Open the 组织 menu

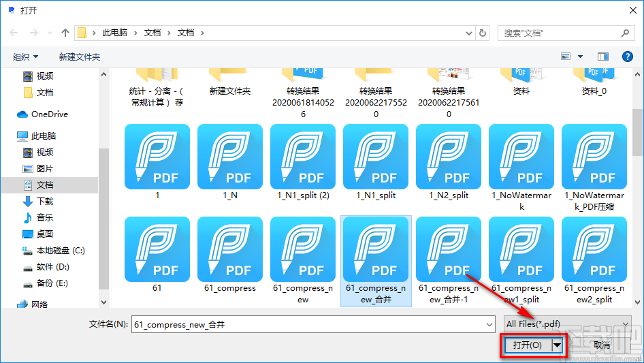coord(25,57)
